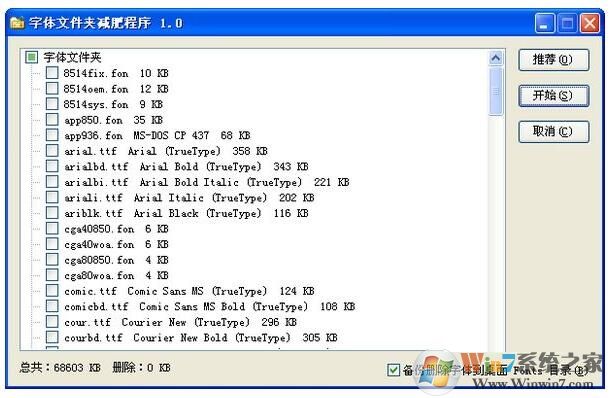Viewport: 610px width, 398px height.
Task: Click the scrollbar up arrow
Action: (496, 58)
